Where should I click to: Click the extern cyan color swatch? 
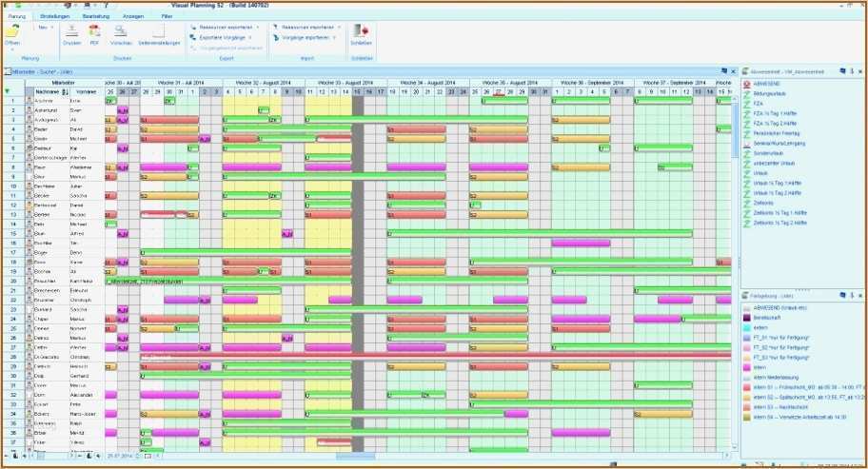(747, 328)
